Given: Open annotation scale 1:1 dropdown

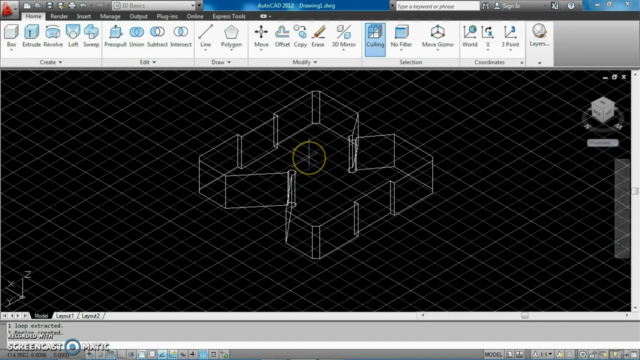Looking at the screenshot, I should pyautogui.click(x=542, y=354).
